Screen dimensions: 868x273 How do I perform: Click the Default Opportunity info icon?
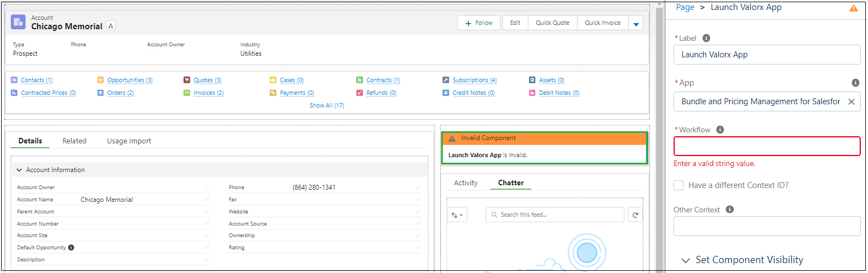(71, 248)
